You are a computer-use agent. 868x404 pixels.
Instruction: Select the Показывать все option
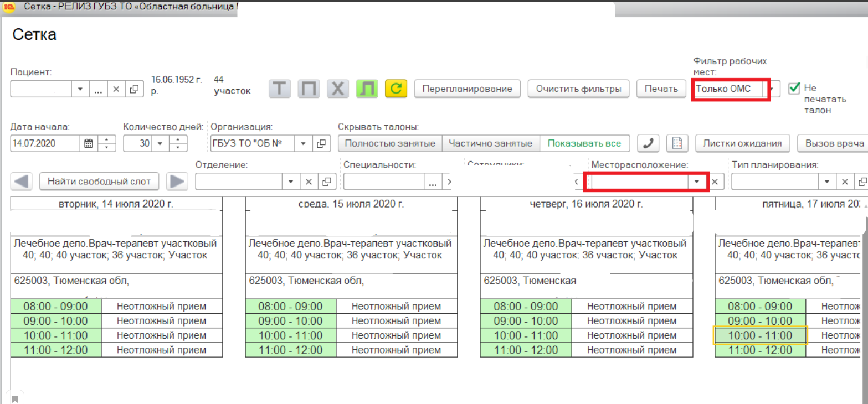[x=584, y=143]
